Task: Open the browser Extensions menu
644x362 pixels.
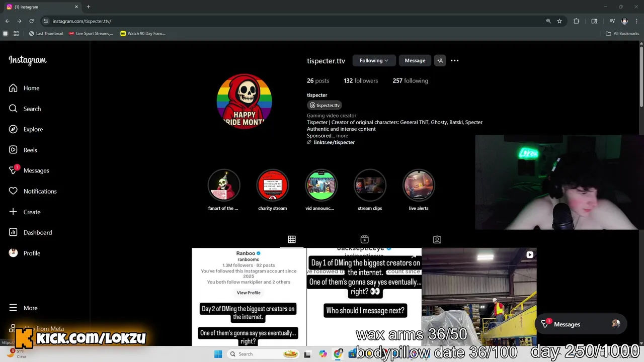Action: (577, 21)
